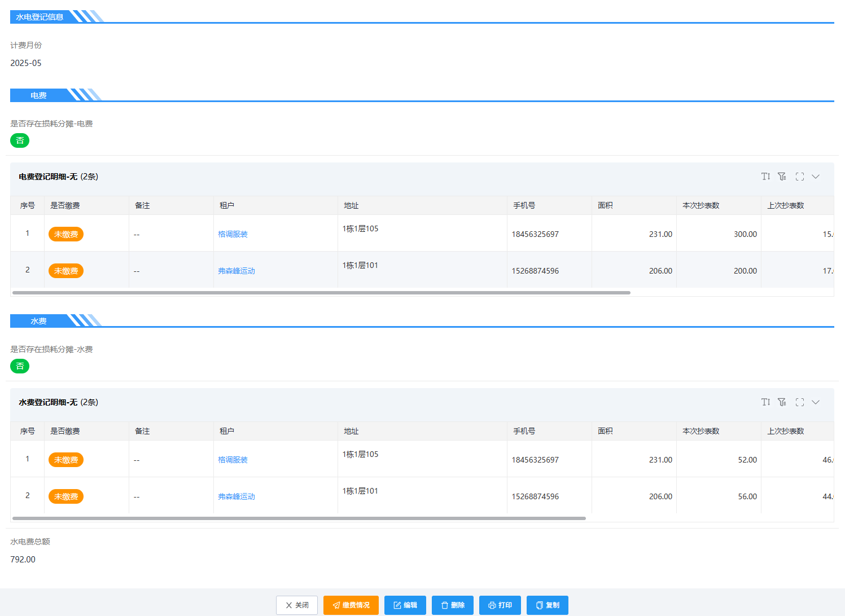Click the 缴费情况 orange button

tap(351, 605)
